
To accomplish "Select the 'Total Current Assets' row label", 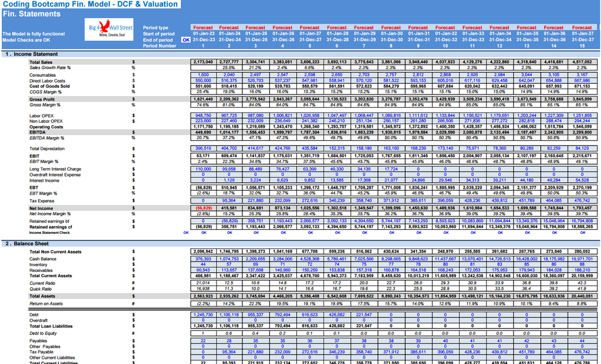I will 50,275.
